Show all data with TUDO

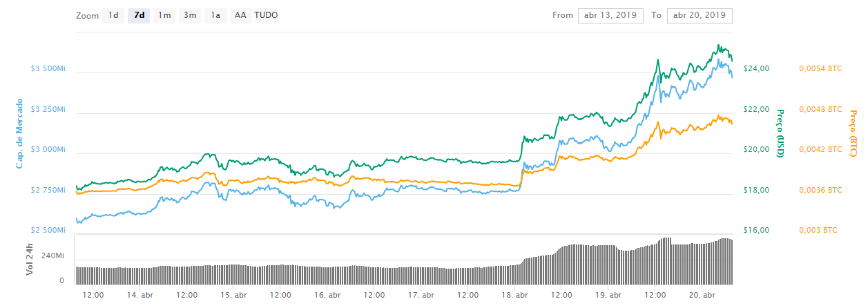click(266, 15)
